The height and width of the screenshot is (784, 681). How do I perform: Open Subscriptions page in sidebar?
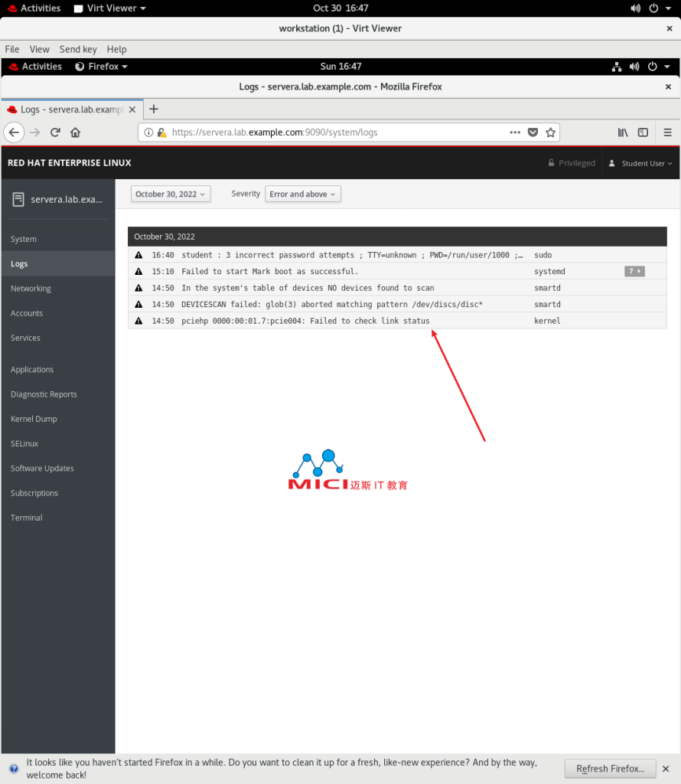(x=58, y=493)
